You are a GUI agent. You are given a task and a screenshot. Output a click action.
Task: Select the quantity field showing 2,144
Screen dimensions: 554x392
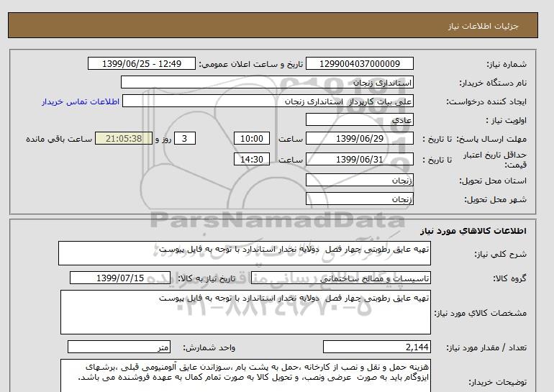point(377,347)
